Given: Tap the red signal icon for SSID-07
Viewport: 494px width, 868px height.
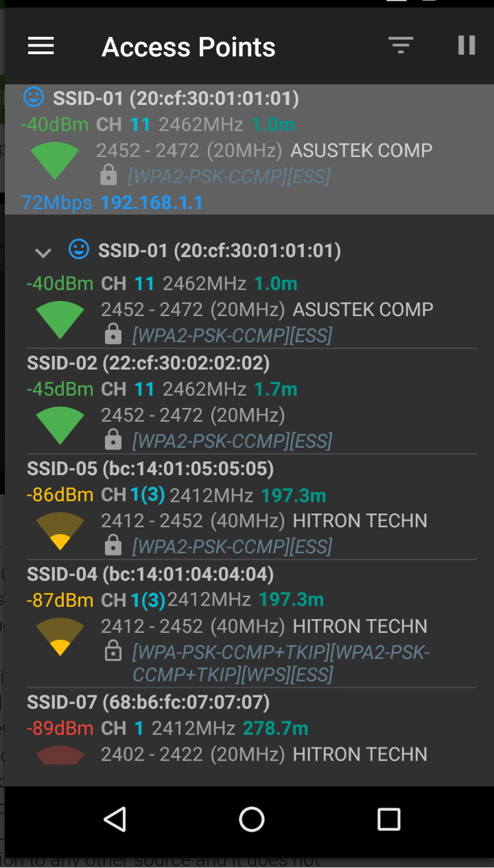Looking at the screenshot, I should (x=60, y=755).
